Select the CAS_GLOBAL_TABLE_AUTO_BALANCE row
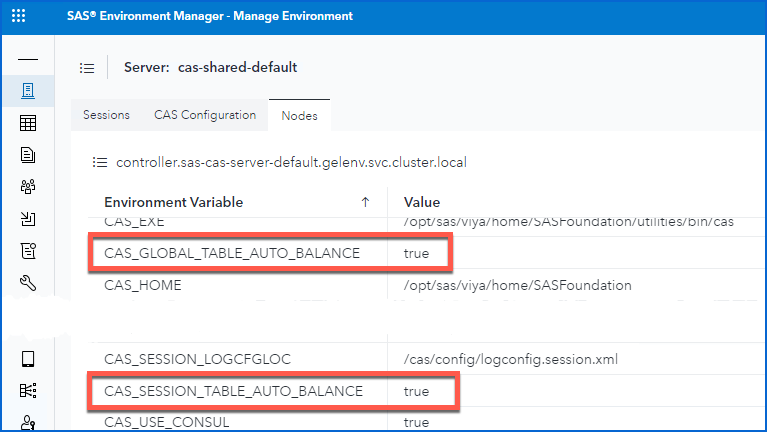Image resolution: width=767 pixels, height=432 pixels. point(232,253)
